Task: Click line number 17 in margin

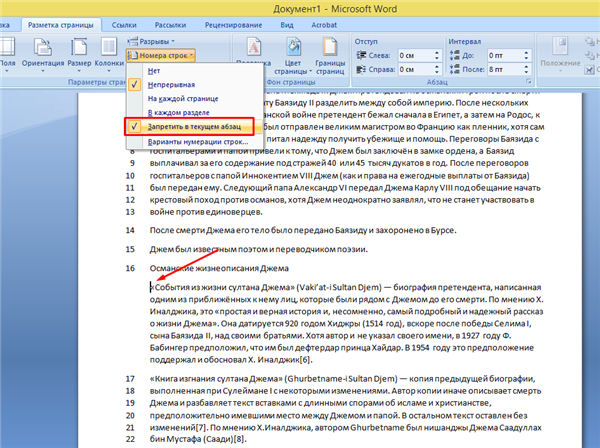Action: [x=130, y=379]
